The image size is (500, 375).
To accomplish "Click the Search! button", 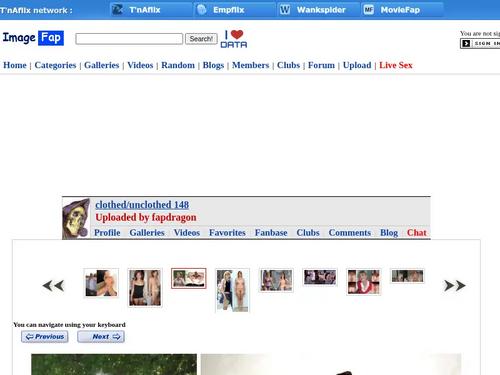I will click(x=201, y=39).
